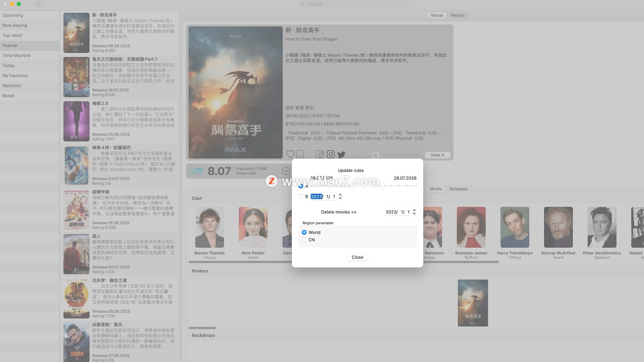This screenshot has width=644, height=362.
Task: Increment the Delete movies date stepper
Action: [x=414, y=210]
